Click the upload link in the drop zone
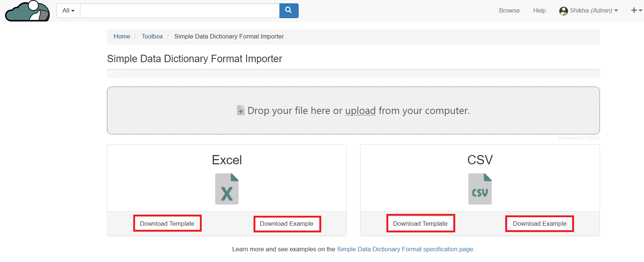This screenshot has width=644, height=262. [360, 111]
